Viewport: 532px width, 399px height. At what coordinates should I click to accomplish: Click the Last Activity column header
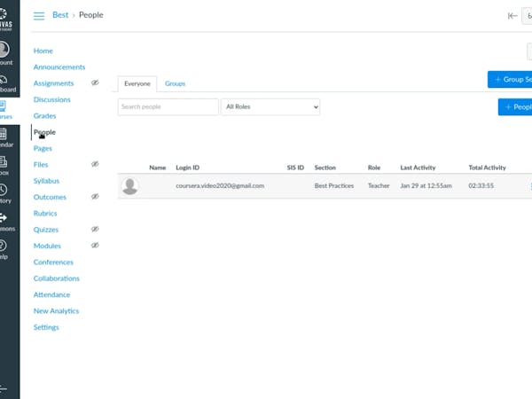point(418,168)
